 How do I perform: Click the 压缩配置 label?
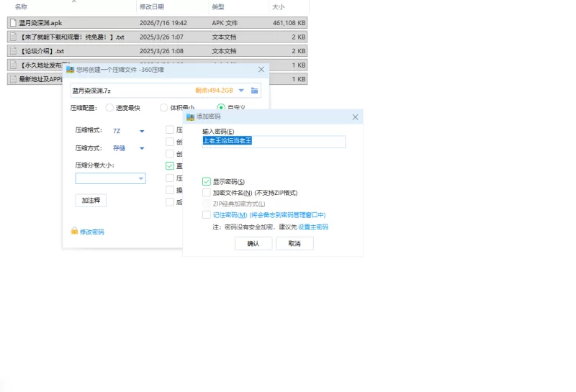coord(84,108)
